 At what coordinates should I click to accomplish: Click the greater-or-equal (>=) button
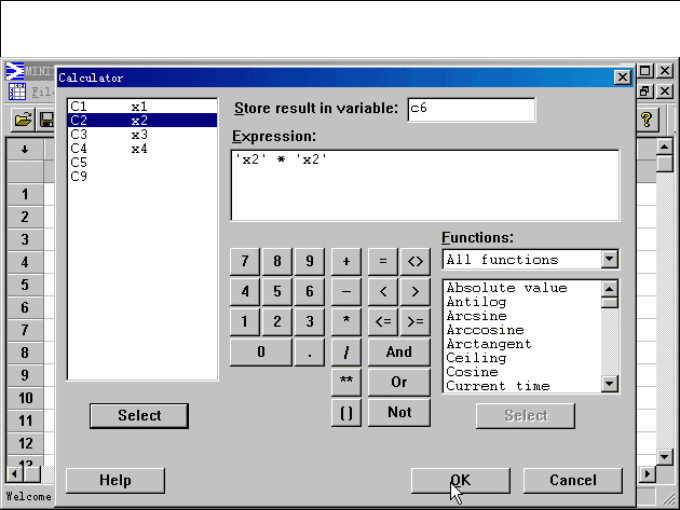click(414, 321)
